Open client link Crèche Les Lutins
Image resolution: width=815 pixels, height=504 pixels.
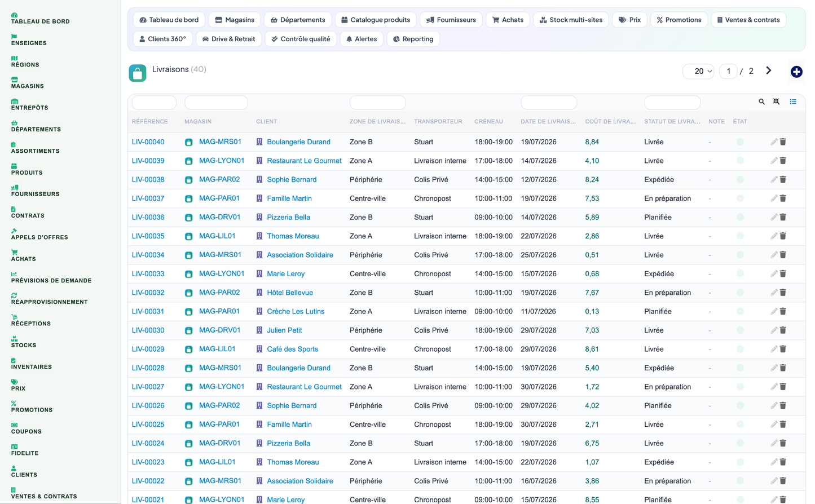(296, 311)
